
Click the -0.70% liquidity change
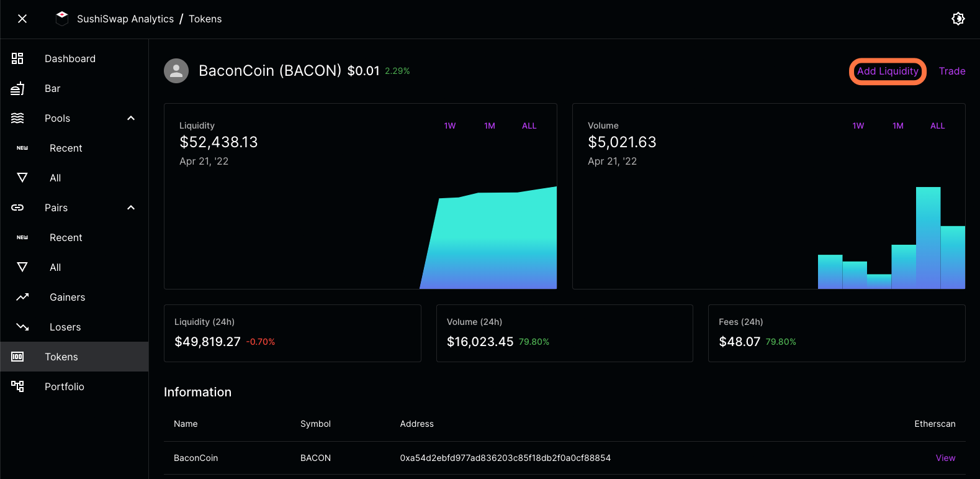pos(261,342)
